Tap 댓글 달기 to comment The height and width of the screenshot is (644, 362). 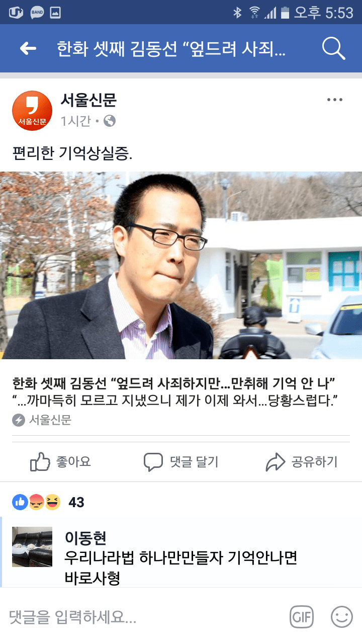[181, 462]
